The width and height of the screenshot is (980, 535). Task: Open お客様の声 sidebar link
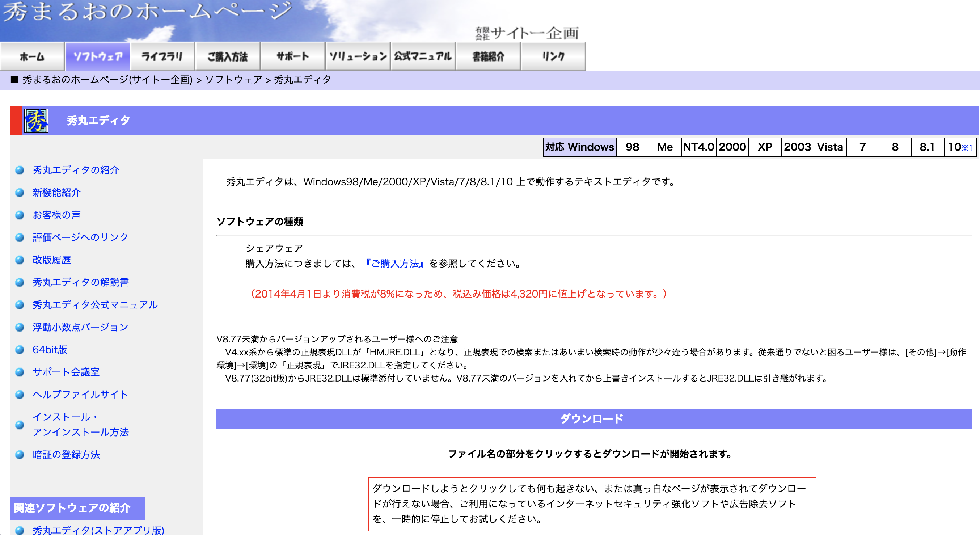pyautogui.click(x=56, y=215)
